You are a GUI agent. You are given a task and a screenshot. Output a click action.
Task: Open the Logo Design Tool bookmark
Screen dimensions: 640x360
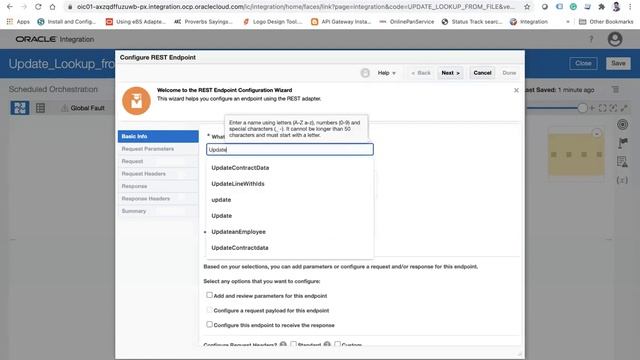tap(273, 22)
